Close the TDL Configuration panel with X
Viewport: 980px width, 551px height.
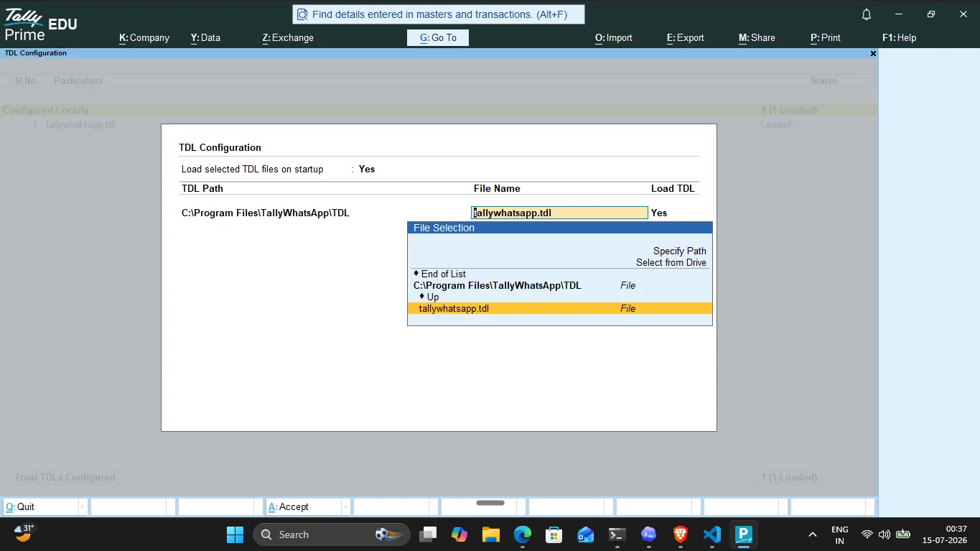(x=873, y=53)
